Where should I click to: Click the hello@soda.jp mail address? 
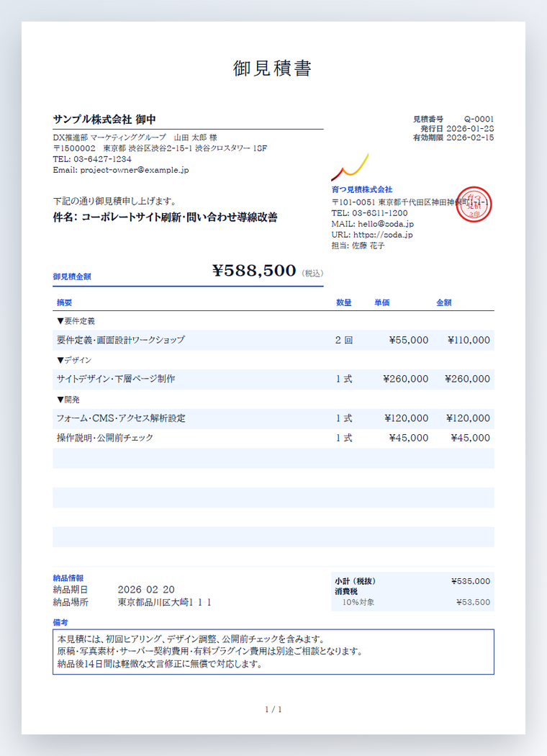tap(386, 224)
